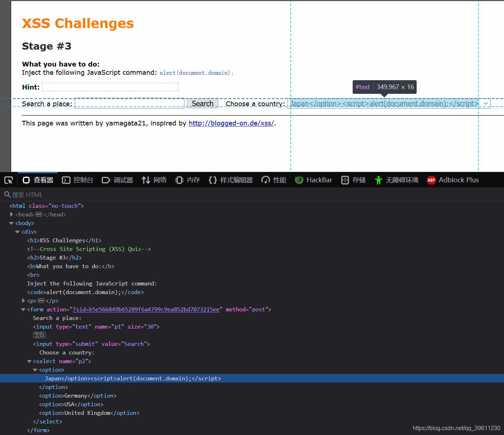Open the 内存 memory tab
504x435 pixels.
(187, 180)
